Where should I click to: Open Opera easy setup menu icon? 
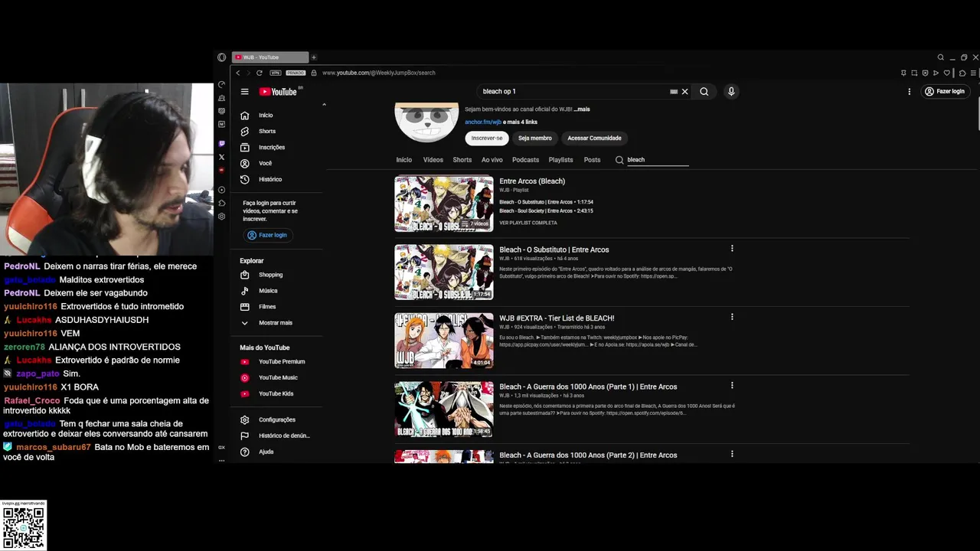973,73
